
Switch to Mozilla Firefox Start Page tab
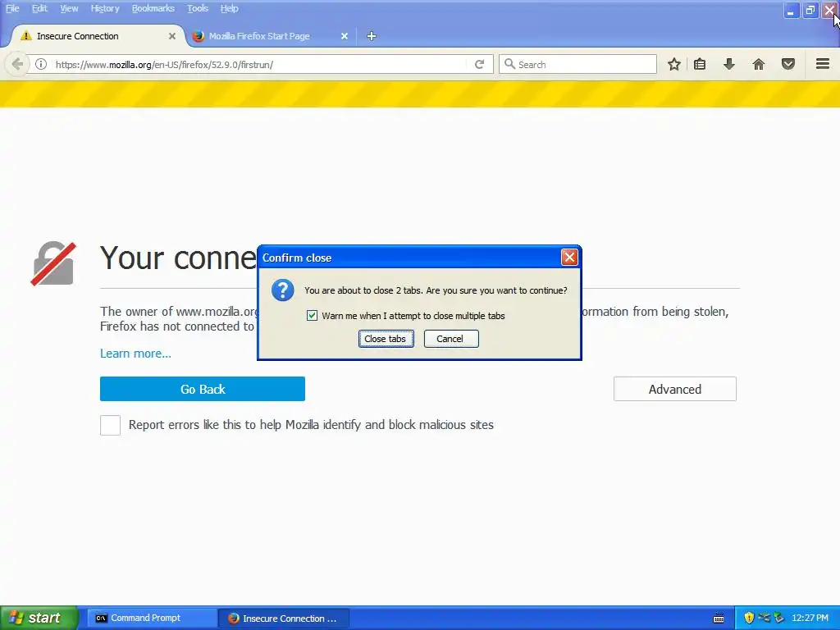(x=269, y=36)
